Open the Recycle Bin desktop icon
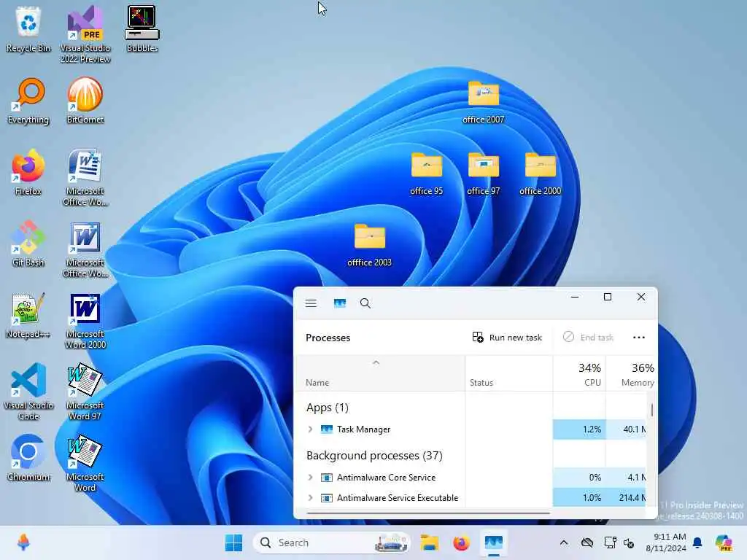Image resolution: width=747 pixels, height=560 pixels. (x=28, y=29)
